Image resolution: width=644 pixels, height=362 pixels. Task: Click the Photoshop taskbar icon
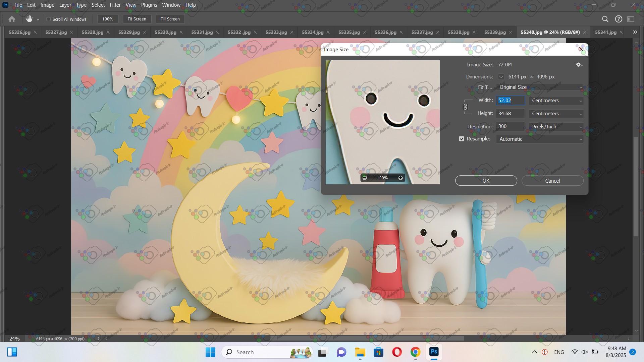(434, 352)
